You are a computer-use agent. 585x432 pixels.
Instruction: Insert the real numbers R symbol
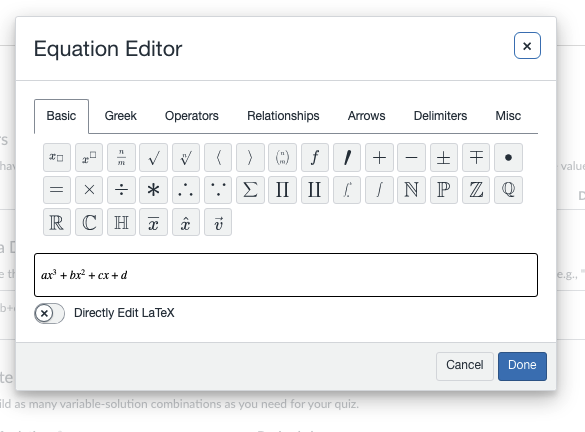click(57, 222)
